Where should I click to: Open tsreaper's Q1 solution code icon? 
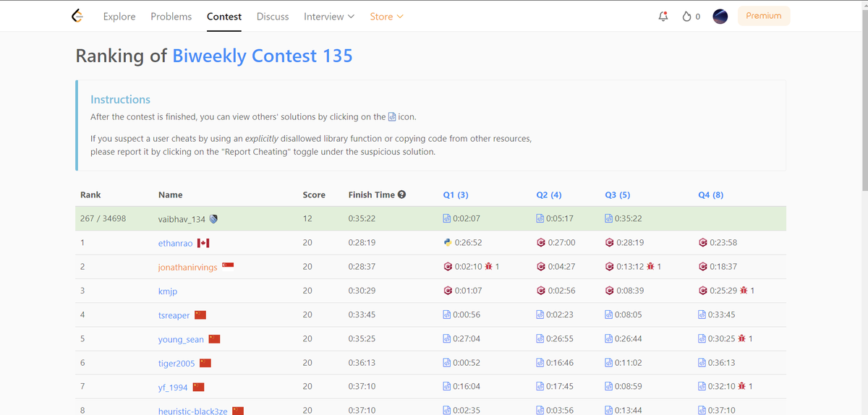coord(447,315)
